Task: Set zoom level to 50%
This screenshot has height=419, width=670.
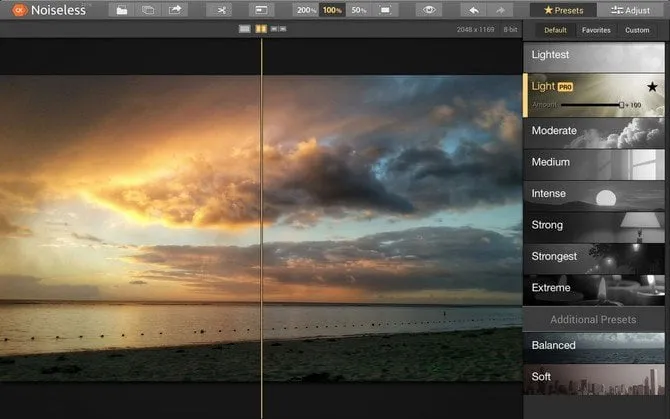Action: pos(360,10)
